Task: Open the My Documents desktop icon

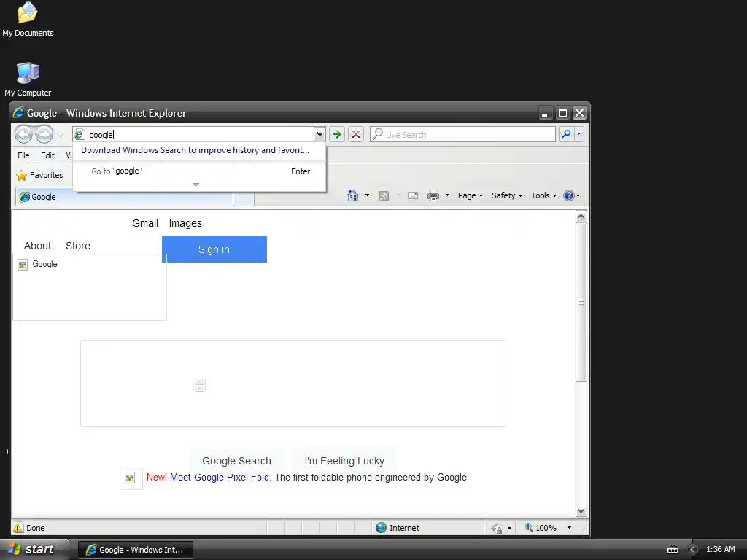Action: (x=28, y=19)
